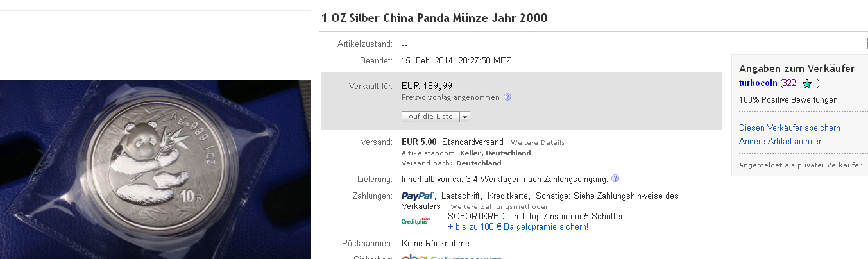
Task: Open seller profile turbocoin
Action: coord(758,83)
